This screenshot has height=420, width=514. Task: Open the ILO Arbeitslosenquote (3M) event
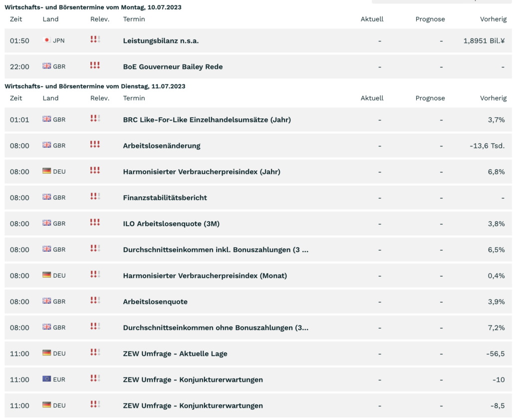coord(171,224)
